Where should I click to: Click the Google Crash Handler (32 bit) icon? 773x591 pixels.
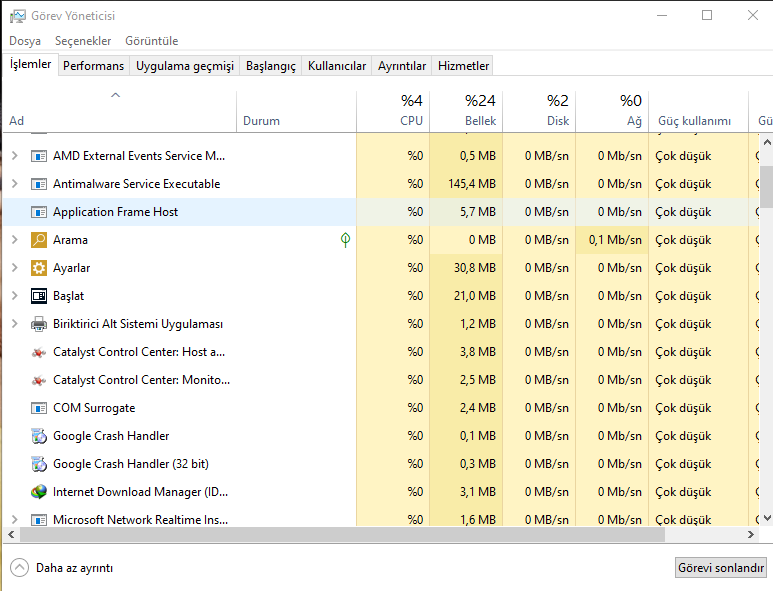point(38,464)
